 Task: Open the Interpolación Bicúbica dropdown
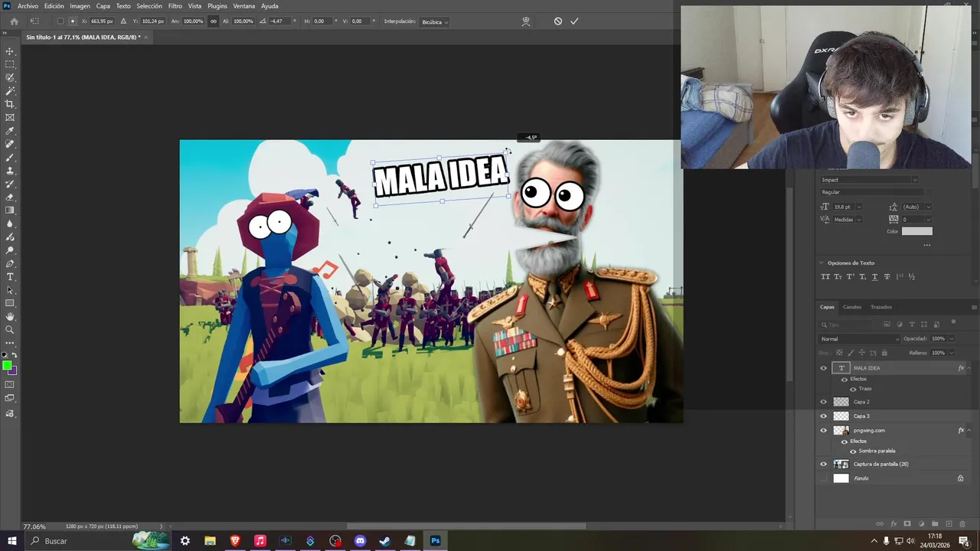[435, 21]
